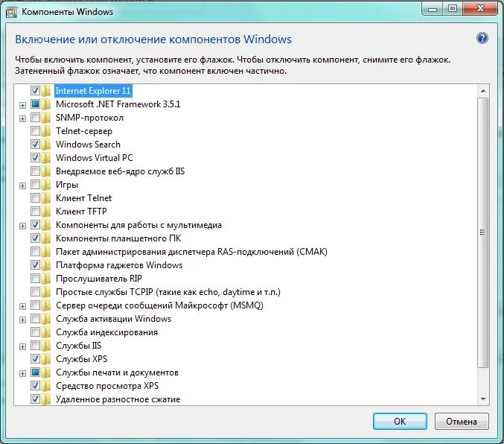Click folder icon beside Windows Search

46,145
